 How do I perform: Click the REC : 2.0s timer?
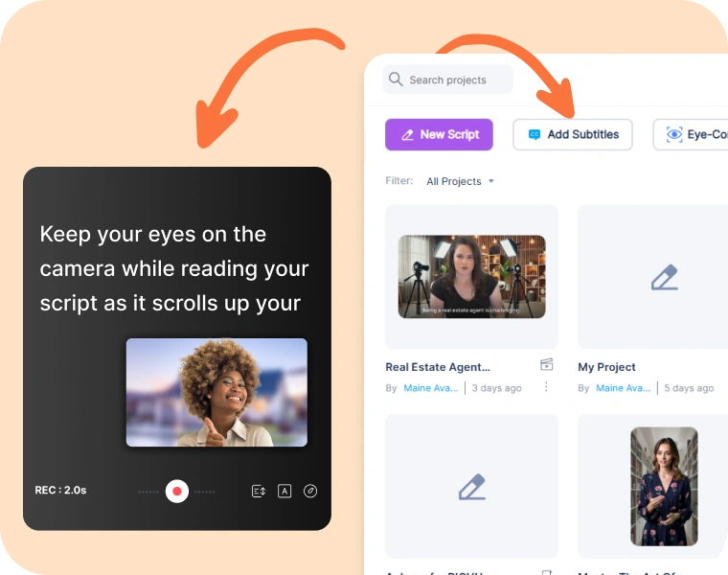point(60,490)
